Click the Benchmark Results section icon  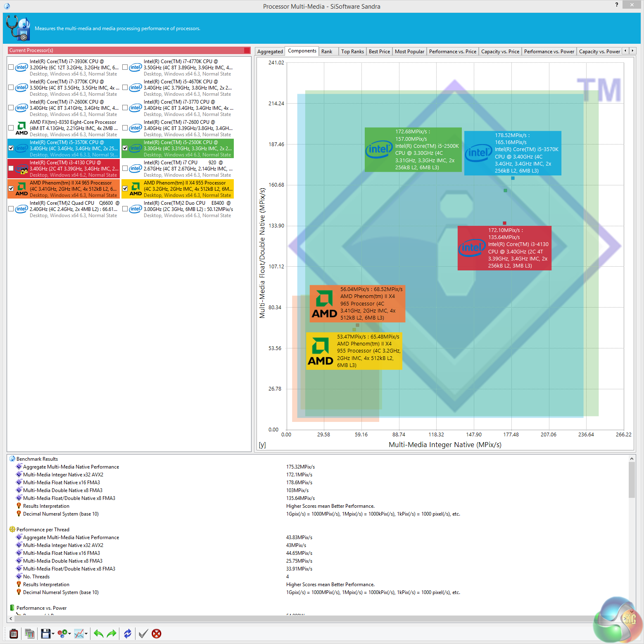tap(12, 459)
